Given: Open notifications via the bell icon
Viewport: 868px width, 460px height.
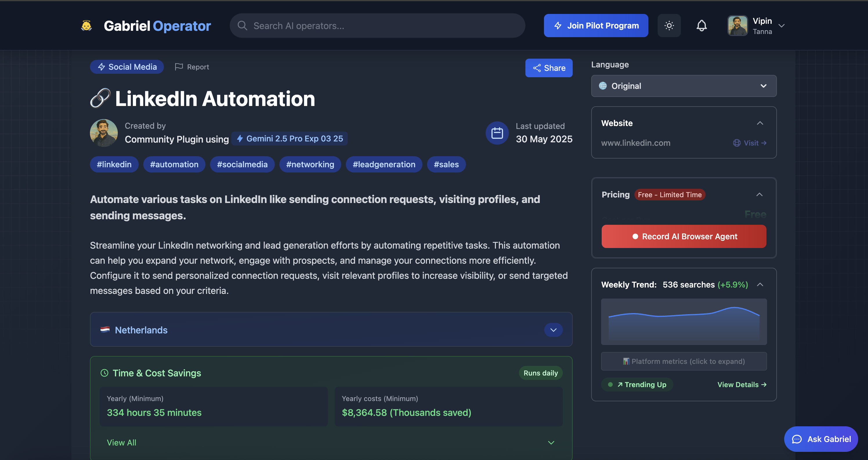Looking at the screenshot, I should [x=701, y=26].
